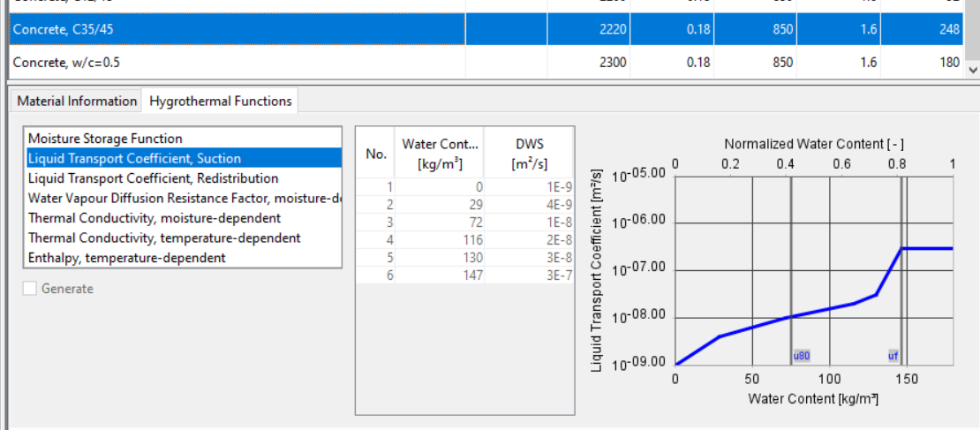Click the No. column header
This screenshot has width=980, height=430.
[x=376, y=153]
